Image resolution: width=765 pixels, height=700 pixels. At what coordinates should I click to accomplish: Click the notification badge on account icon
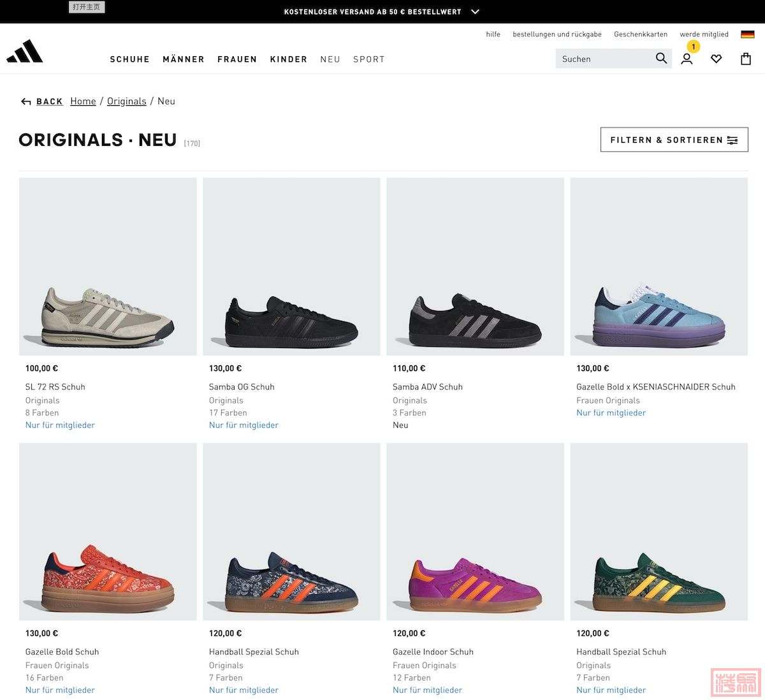tap(694, 47)
